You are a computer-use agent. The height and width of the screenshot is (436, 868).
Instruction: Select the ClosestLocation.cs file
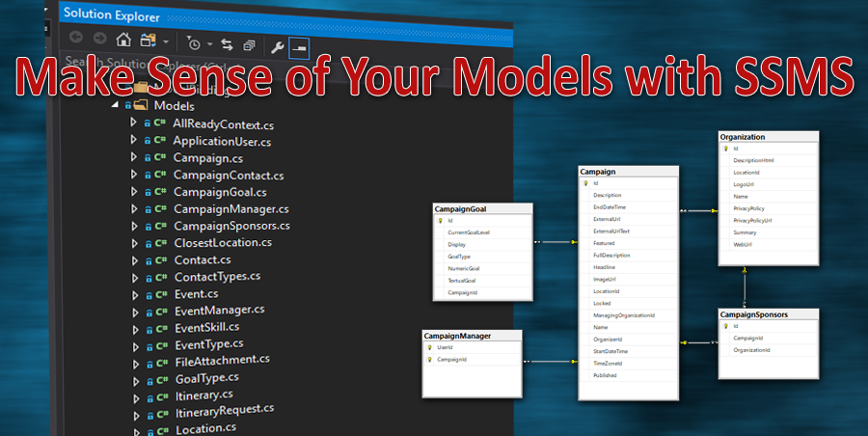point(222,243)
